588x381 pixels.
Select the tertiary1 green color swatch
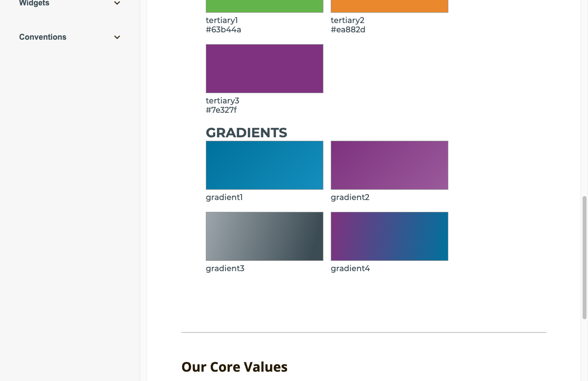coord(264,5)
